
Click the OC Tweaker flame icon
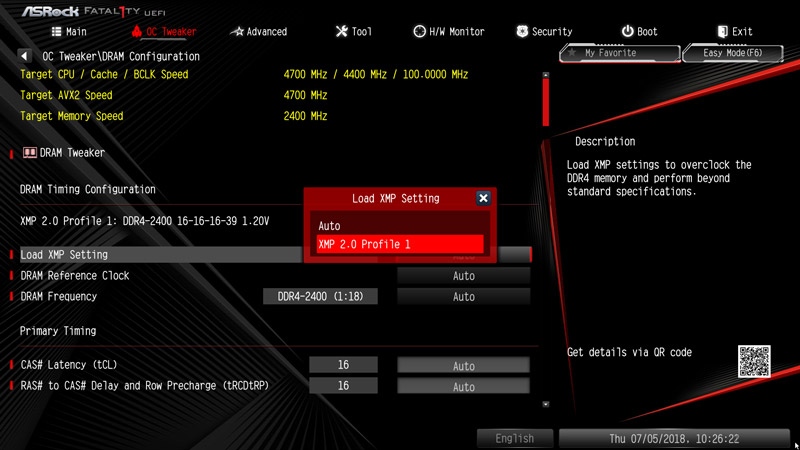[x=136, y=31]
